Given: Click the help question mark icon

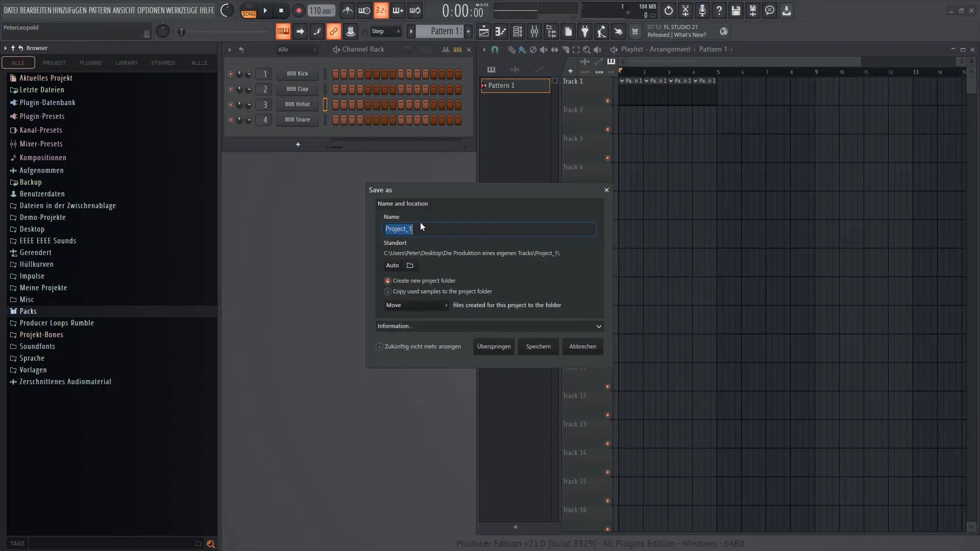Looking at the screenshot, I should click(719, 10).
